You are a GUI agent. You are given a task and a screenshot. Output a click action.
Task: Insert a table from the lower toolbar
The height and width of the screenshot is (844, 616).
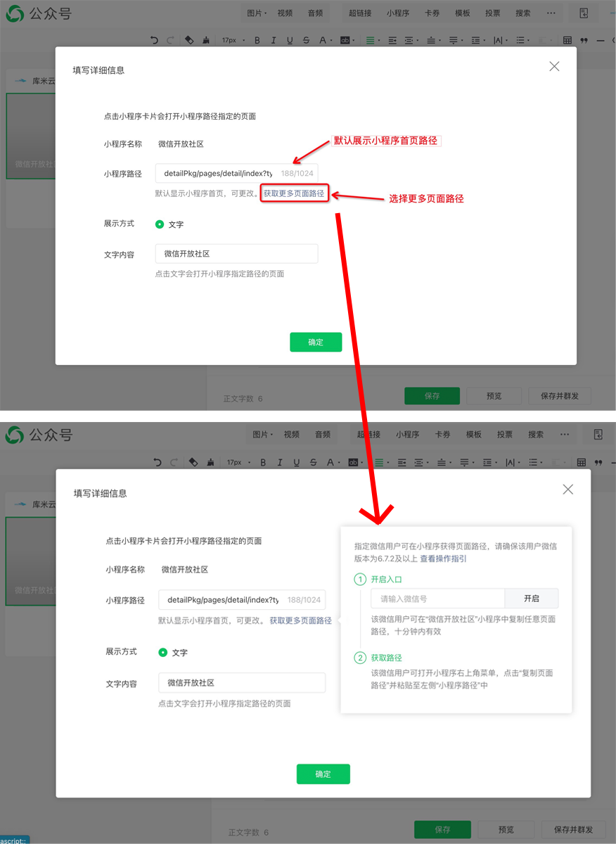click(582, 462)
